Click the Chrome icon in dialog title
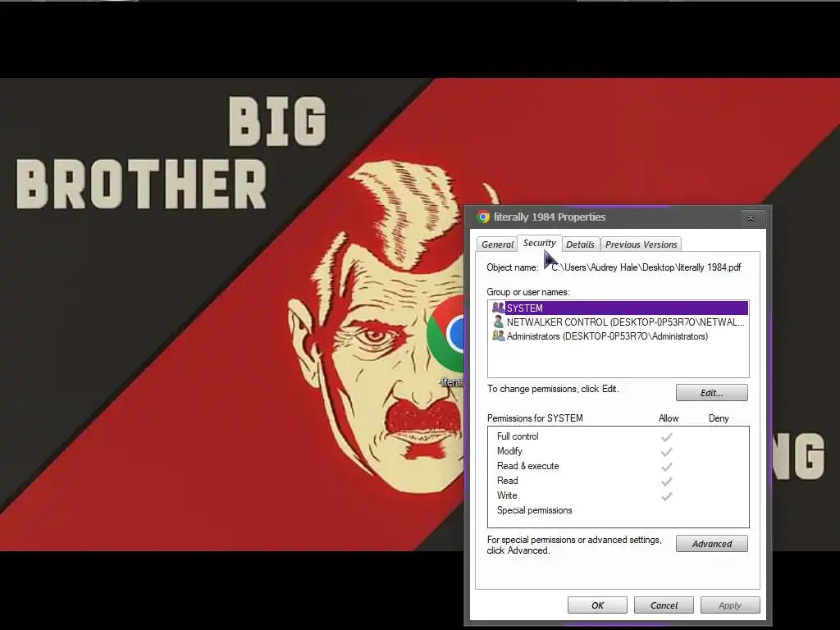Image resolution: width=840 pixels, height=630 pixels. [483, 217]
